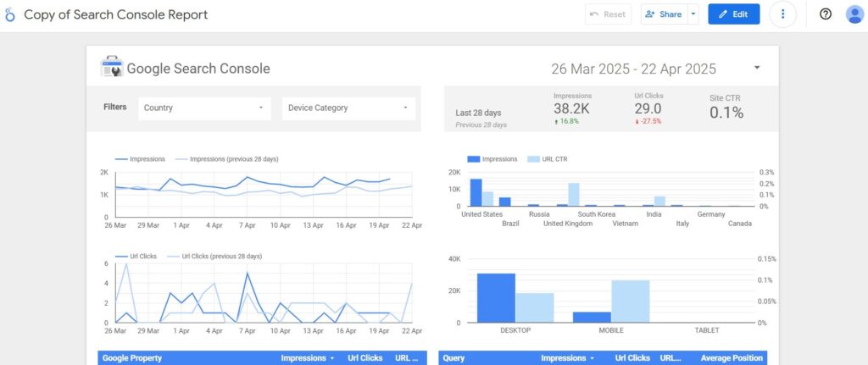The image size is (868, 365).
Task: Click the Url Clicks 29.0 scorecard value
Action: click(x=648, y=109)
